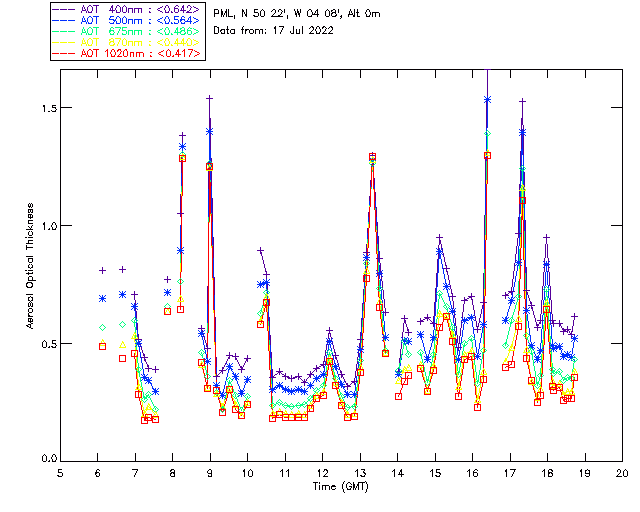Click the x-axis tick label 6

[x=98, y=473]
